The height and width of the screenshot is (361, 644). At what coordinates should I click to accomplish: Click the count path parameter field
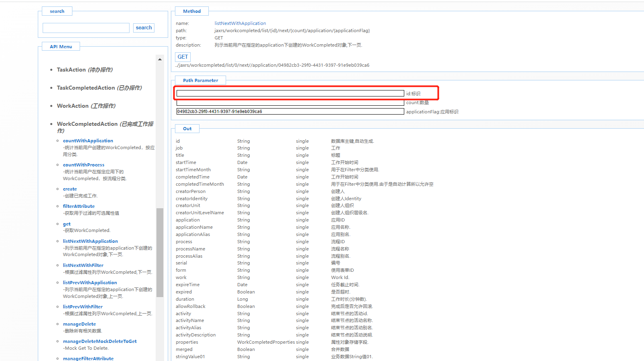coord(290,103)
